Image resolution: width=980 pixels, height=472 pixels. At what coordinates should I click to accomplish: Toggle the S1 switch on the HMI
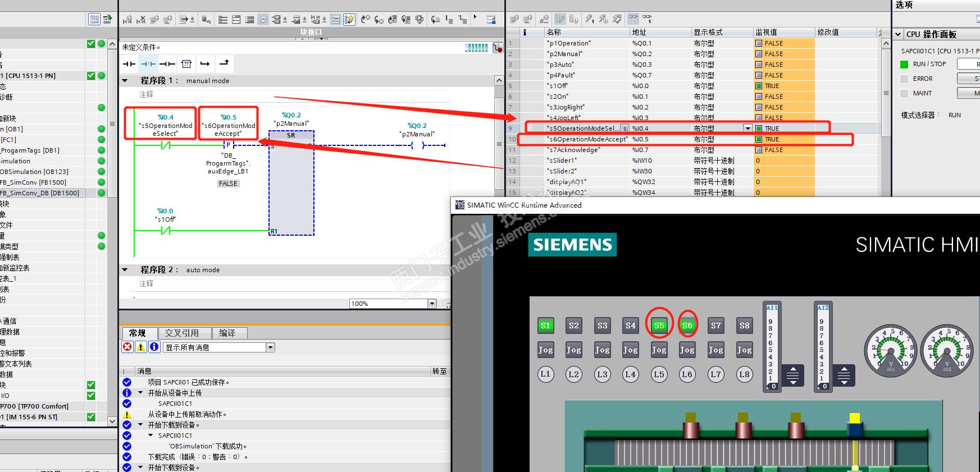coord(545,326)
